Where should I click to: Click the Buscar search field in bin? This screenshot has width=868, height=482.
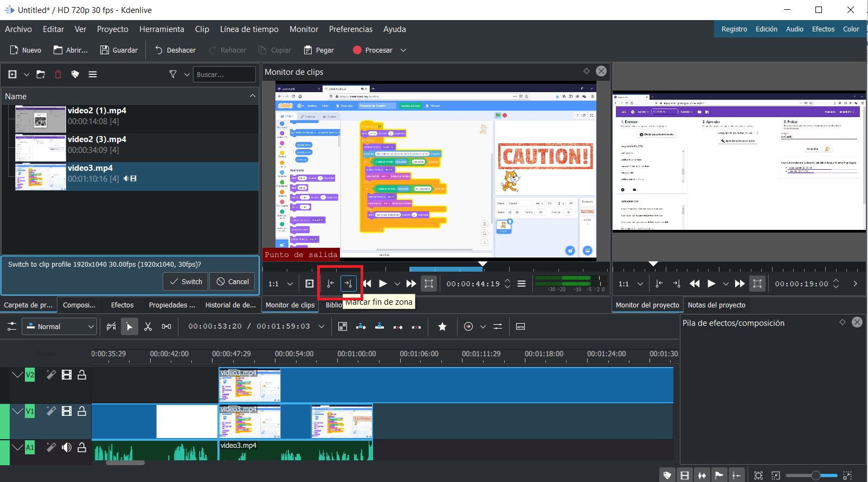click(224, 74)
